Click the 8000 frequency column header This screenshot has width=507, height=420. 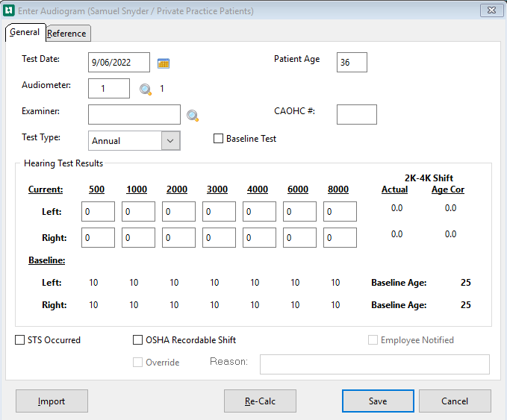pos(338,189)
